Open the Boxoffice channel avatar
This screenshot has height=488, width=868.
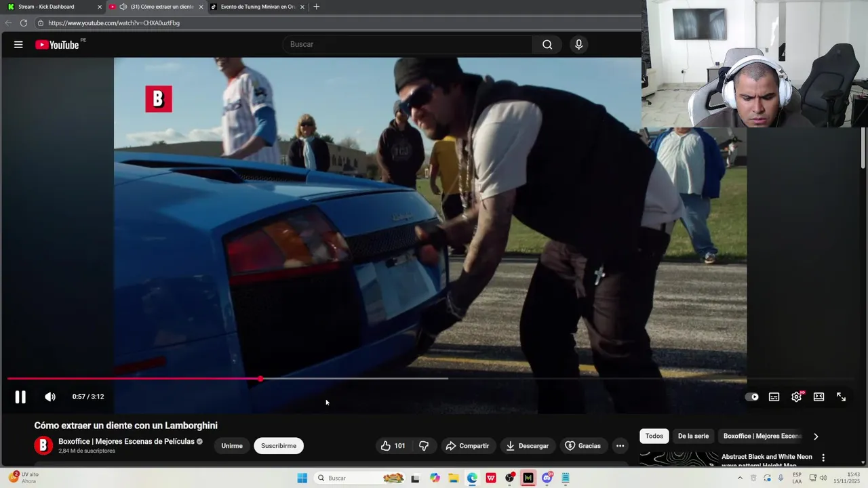(x=43, y=445)
